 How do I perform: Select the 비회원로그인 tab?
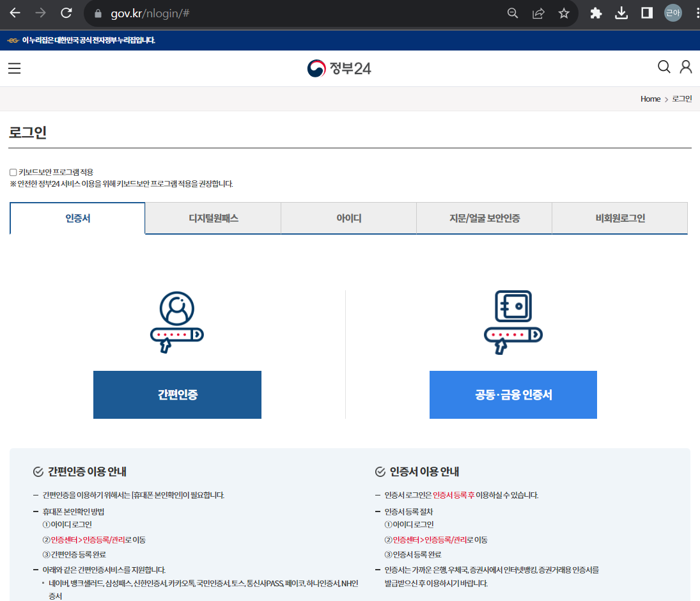(619, 218)
